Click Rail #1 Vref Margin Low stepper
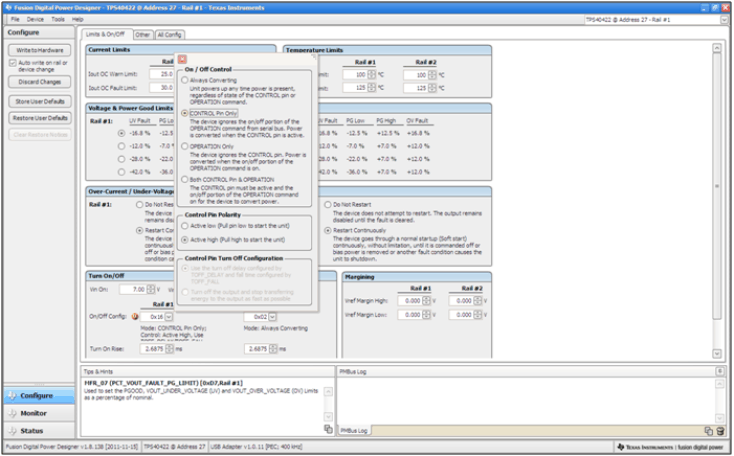This screenshot has width=734, height=456. click(426, 315)
